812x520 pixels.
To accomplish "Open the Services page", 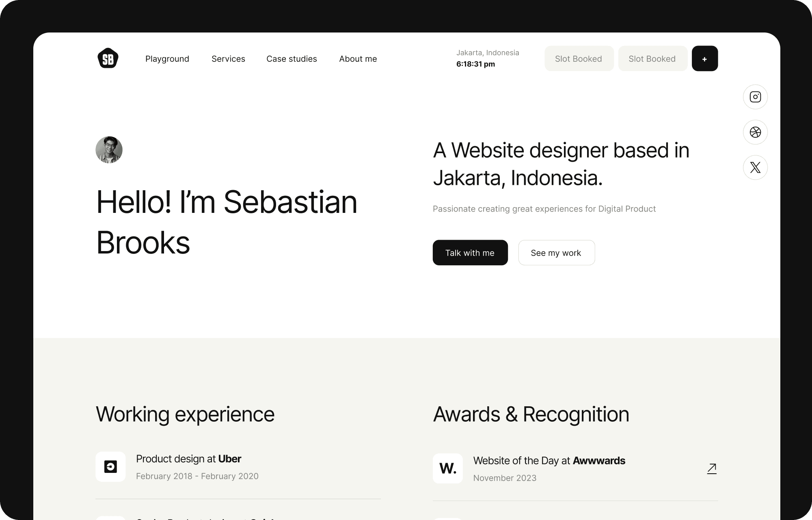I will pyautogui.click(x=228, y=58).
